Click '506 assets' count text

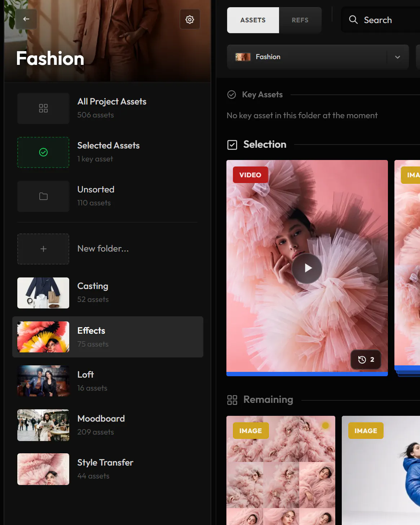coord(96,115)
